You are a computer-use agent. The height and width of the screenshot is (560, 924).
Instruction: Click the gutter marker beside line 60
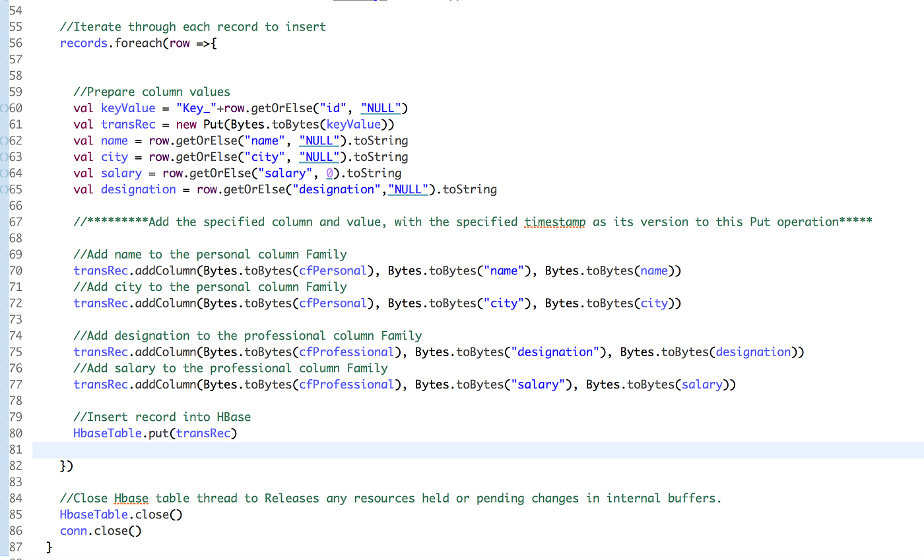4,108
